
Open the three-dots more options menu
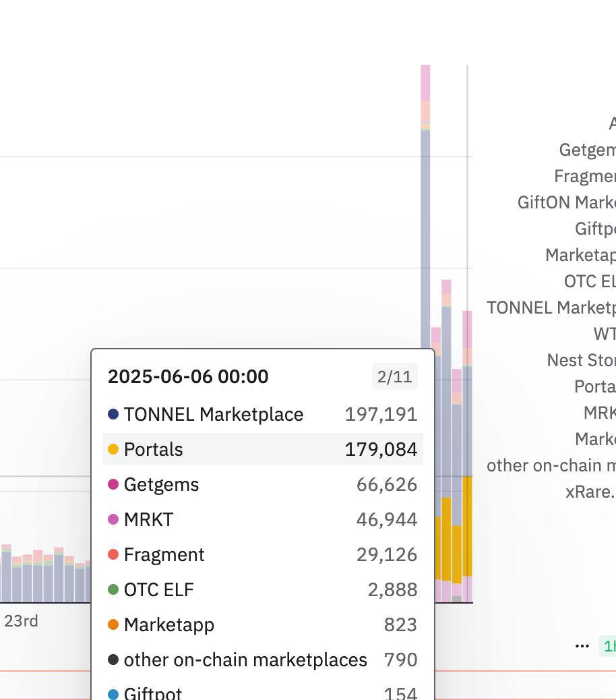(582, 646)
